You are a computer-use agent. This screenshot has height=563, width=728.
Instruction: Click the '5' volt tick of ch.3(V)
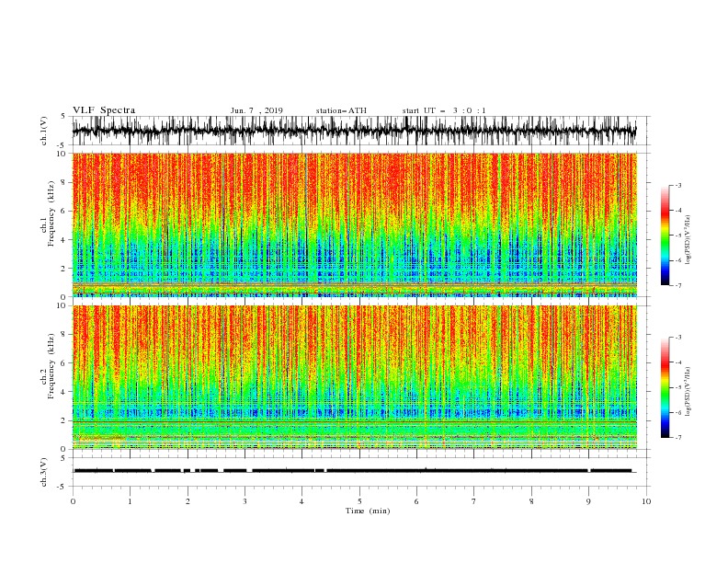click(x=63, y=457)
